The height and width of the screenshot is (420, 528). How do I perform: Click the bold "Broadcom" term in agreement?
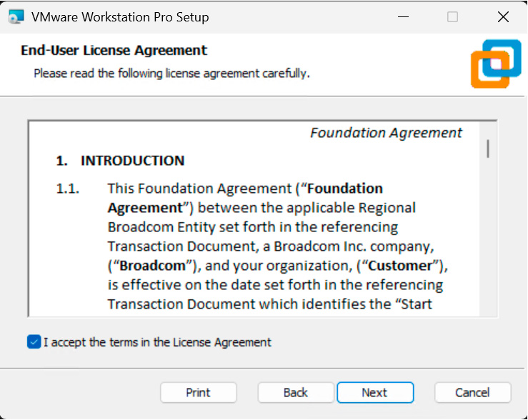tap(149, 266)
